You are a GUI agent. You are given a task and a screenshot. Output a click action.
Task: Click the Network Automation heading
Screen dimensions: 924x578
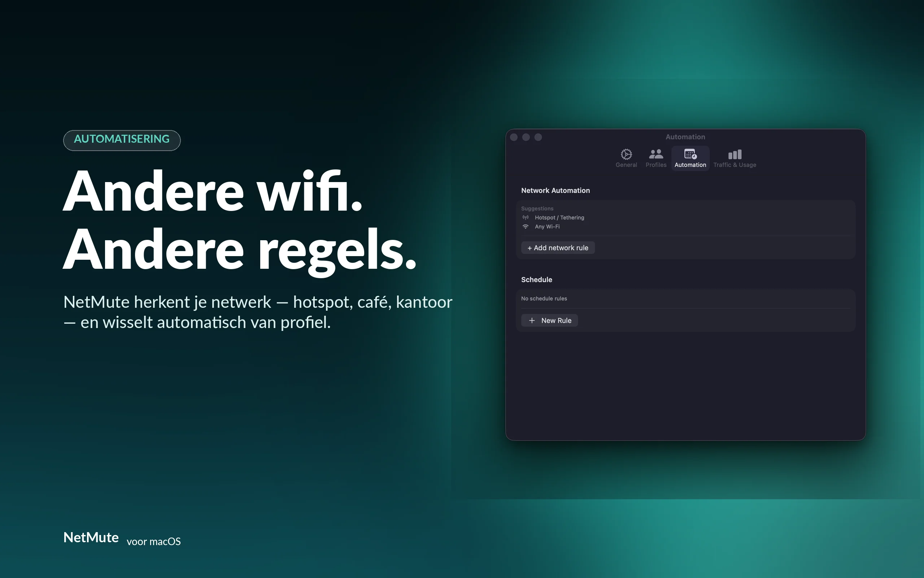point(555,190)
